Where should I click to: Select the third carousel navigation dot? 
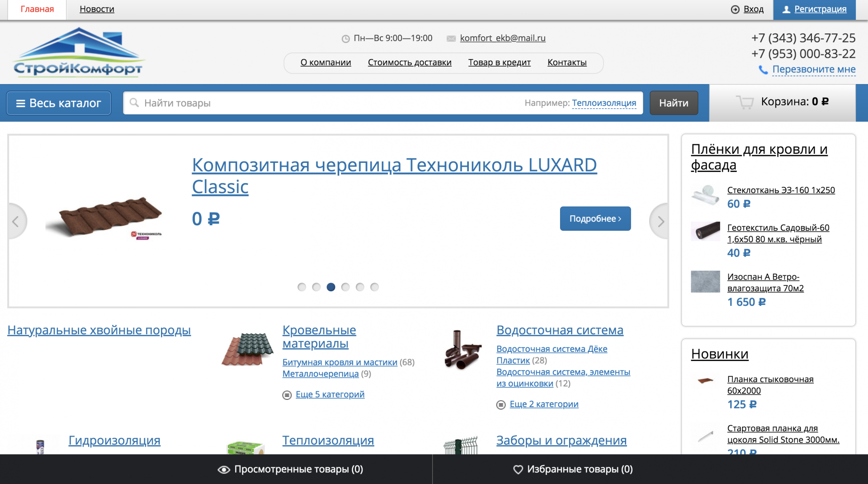pyautogui.click(x=331, y=287)
